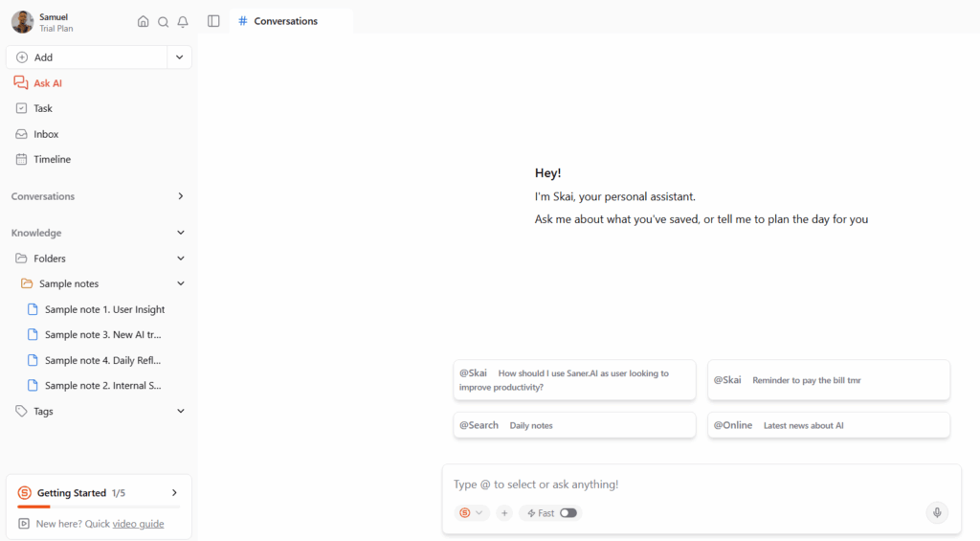This screenshot has width=980, height=541.
Task: Click the home icon in the header
Action: pos(144,22)
